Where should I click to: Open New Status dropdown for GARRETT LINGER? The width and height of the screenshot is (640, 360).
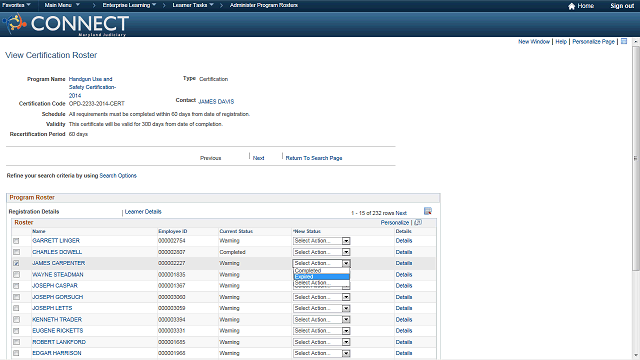point(321,241)
